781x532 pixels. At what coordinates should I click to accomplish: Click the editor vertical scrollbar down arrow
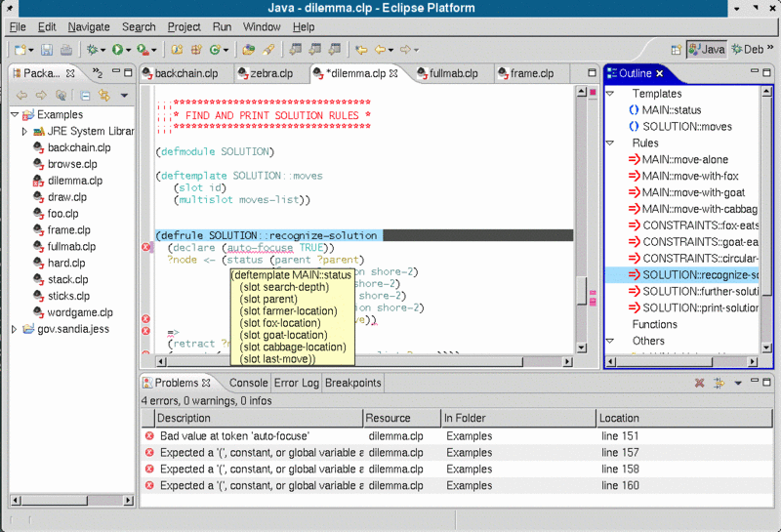click(x=581, y=348)
